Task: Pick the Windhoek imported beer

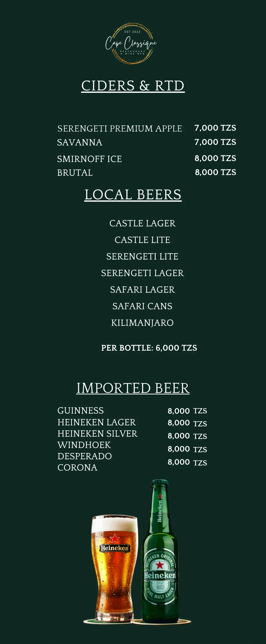Action: tap(84, 445)
